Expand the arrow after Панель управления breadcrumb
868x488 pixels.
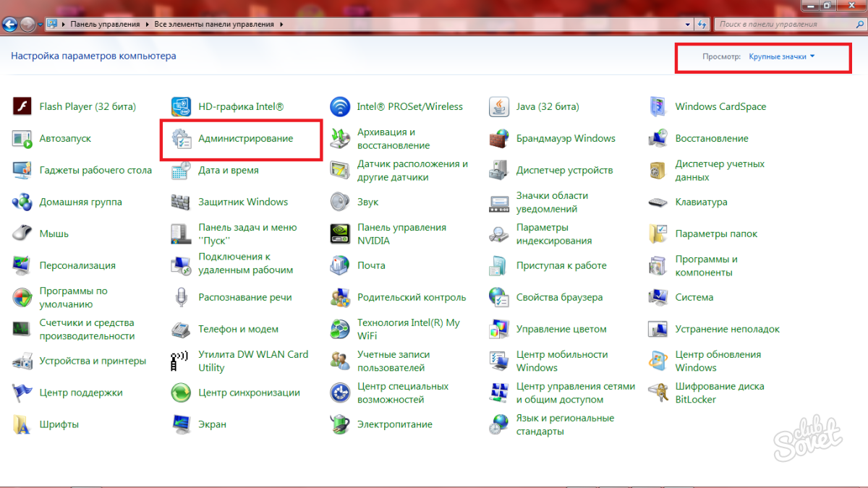pyautogui.click(x=148, y=24)
